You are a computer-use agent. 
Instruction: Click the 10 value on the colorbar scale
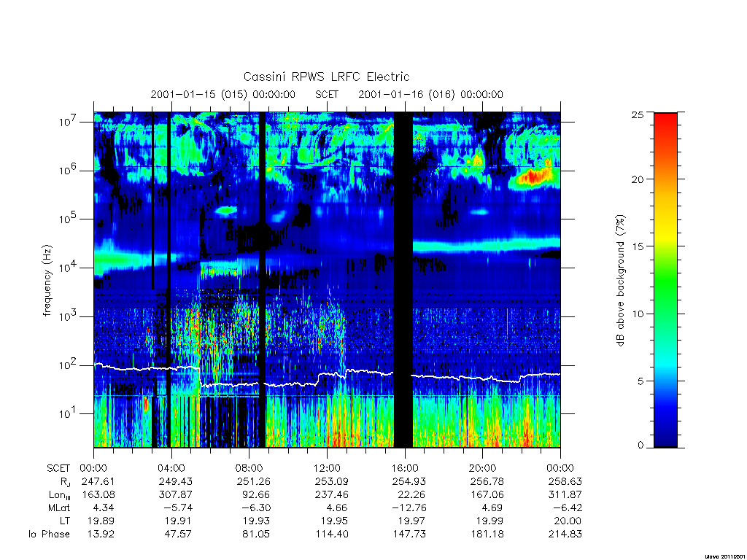(x=638, y=314)
